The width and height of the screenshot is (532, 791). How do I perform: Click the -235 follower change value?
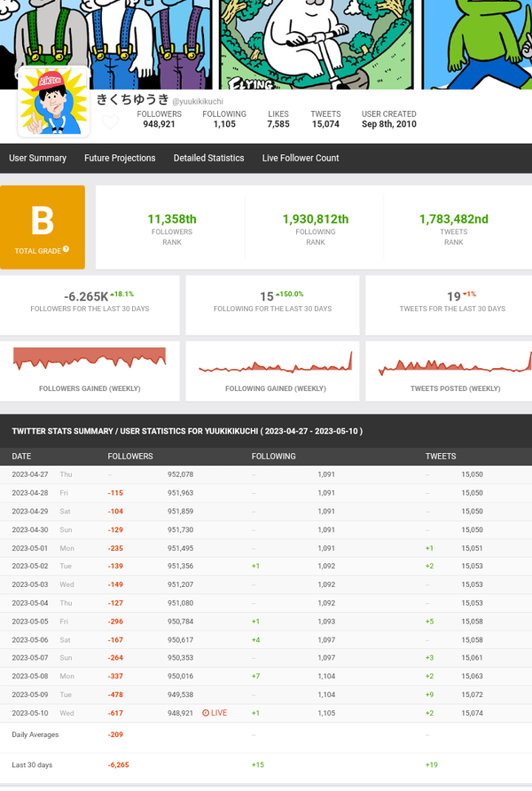click(115, 548)
